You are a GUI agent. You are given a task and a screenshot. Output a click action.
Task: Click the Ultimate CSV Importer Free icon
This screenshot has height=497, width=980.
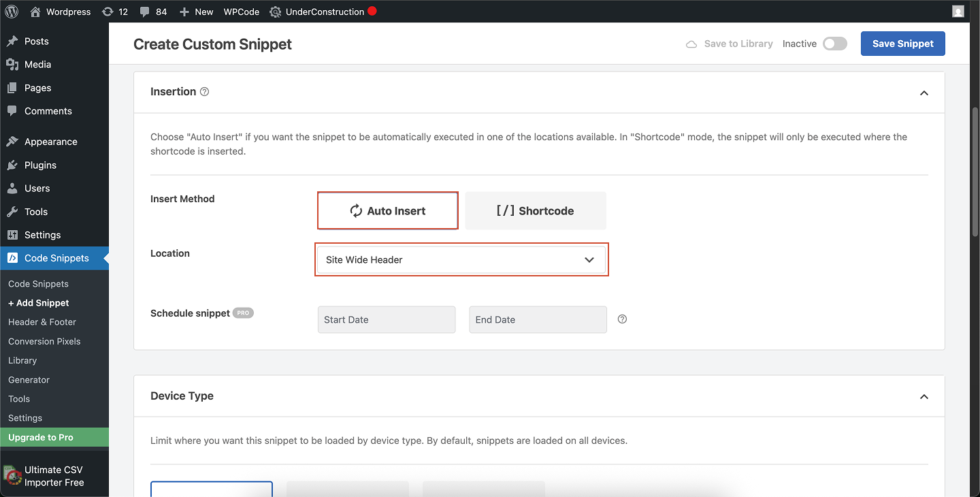point(11,475)
